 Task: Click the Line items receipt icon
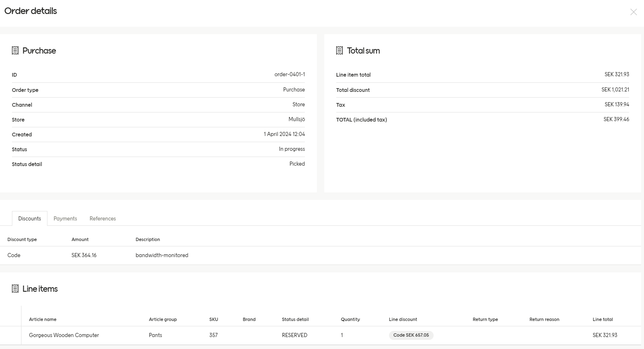[x=15, y=289]
